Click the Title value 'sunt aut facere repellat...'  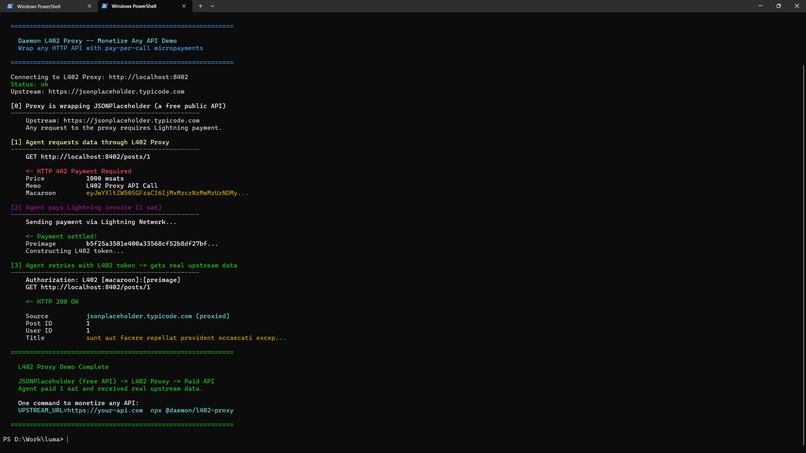click(x=186, y=338)
